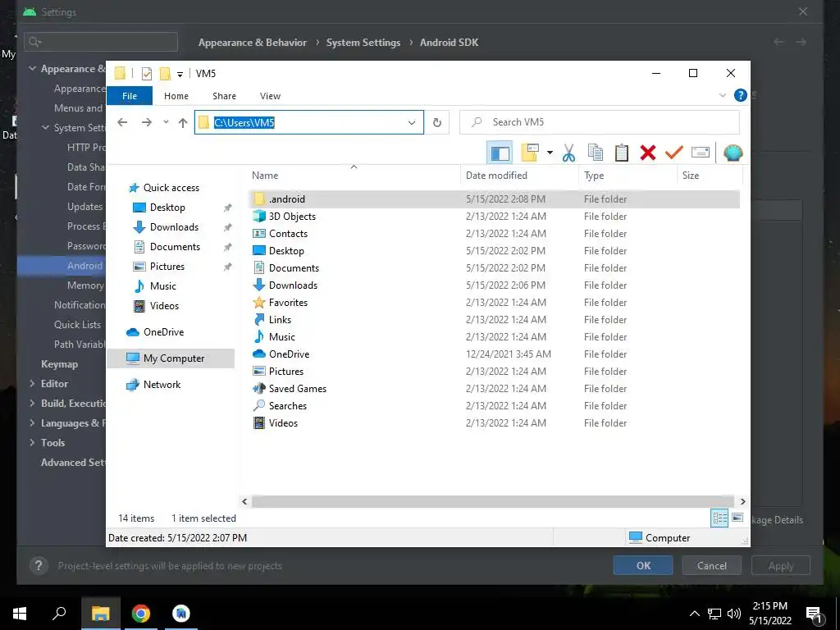Open the Customize Quick Access Toolbar dropdown
840x630 pixels.
(x=180, y=74)
